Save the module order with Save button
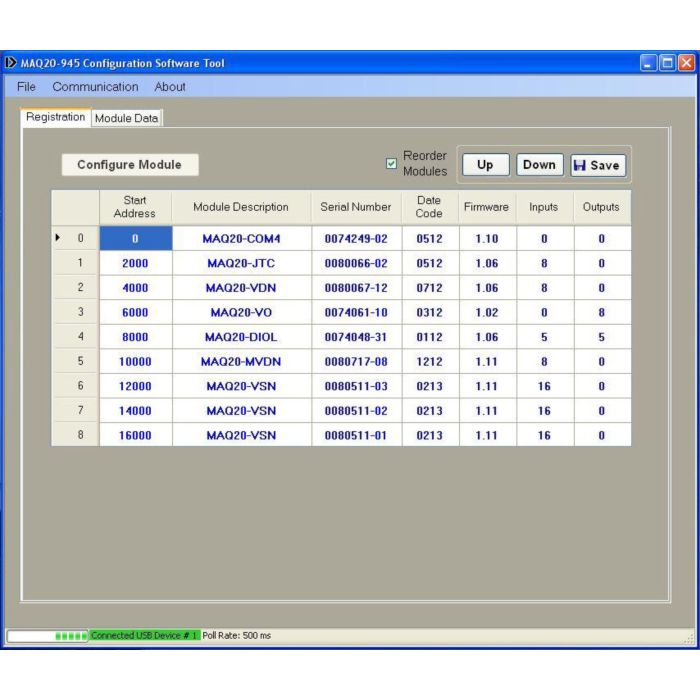 [x=598, y=165]
